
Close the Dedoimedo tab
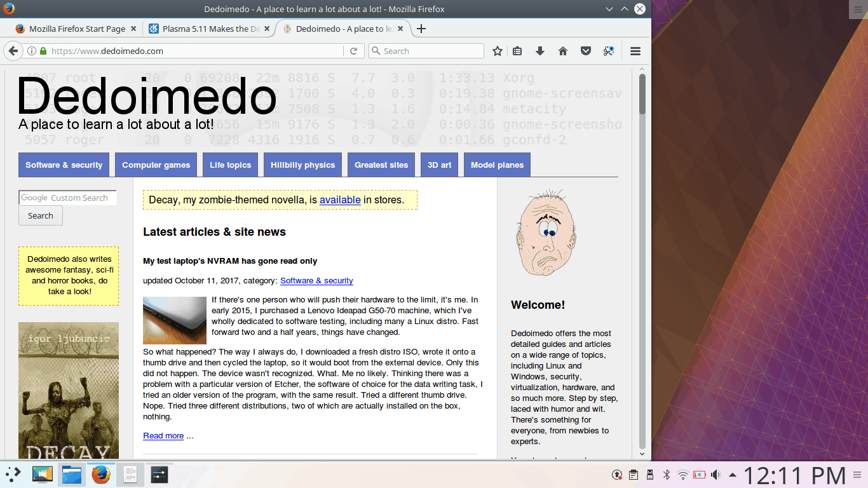(x=400, y=29)
